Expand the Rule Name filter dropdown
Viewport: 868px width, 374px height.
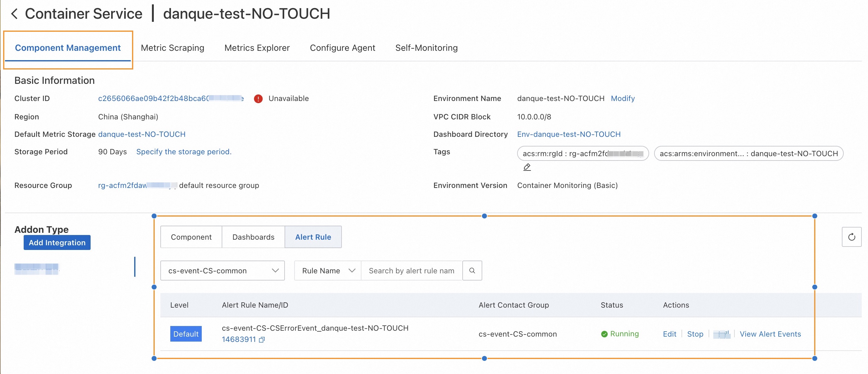(x=328, y=271)
